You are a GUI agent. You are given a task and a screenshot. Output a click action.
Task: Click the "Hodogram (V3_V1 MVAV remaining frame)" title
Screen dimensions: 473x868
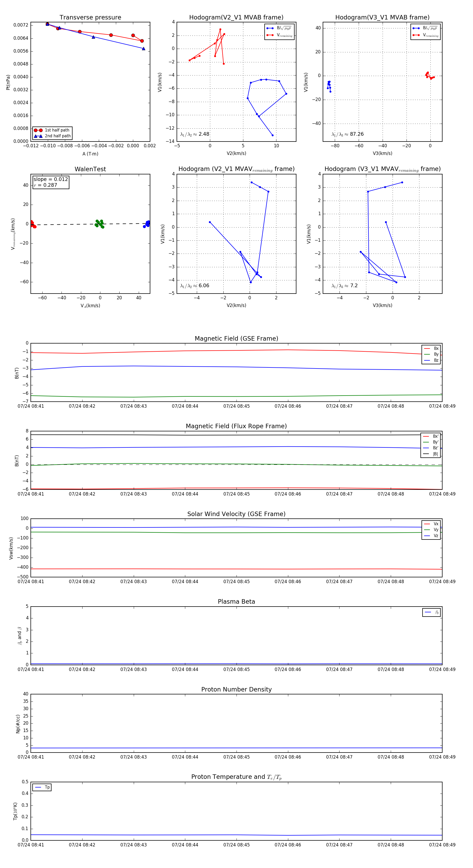[382, 169]
